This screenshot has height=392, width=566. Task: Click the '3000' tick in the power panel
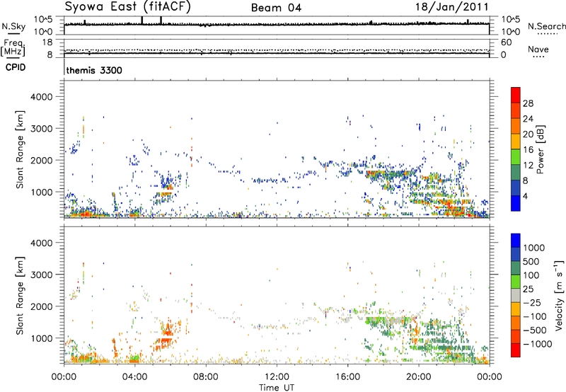tap(42, 129)
